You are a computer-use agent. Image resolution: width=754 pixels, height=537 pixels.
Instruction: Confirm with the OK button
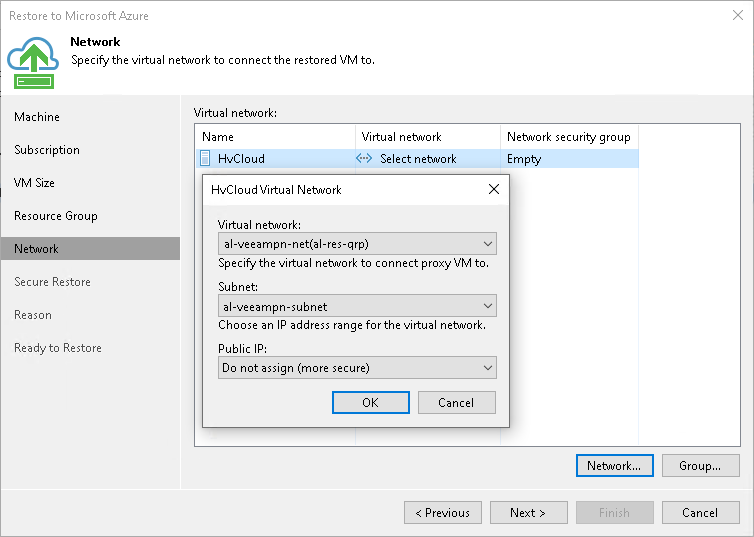click(x=370, y=402)
